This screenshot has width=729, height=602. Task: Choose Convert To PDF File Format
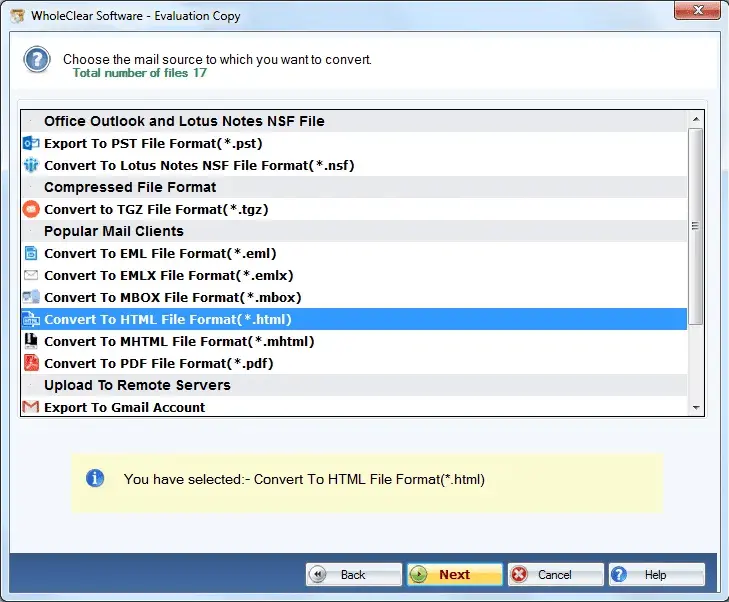pyautogui.click(x=354, y=363)
